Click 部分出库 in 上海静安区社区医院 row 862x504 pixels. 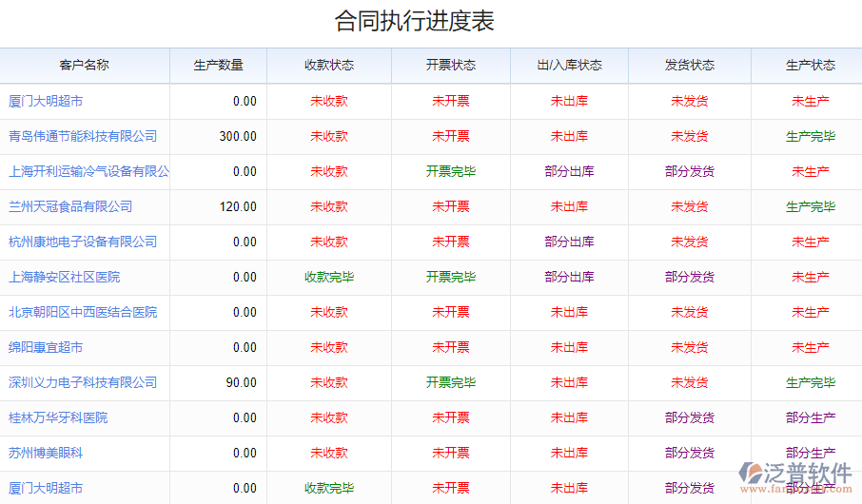tap(570, 277)
